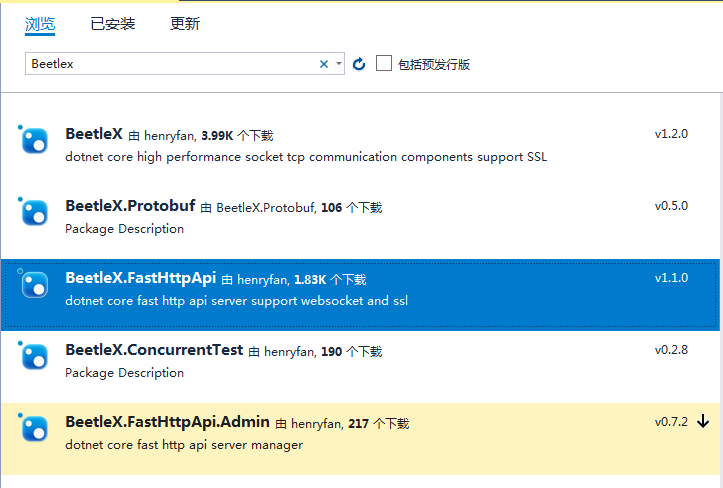Click the BeetleX package icon
Screen dimensions: 723x488
[x=35, y=140]
